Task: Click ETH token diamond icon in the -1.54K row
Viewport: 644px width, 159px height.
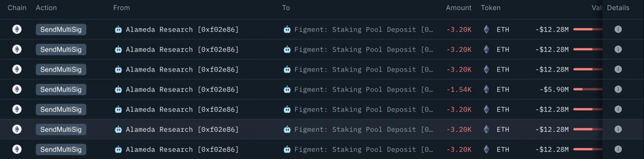Action: 486,89
